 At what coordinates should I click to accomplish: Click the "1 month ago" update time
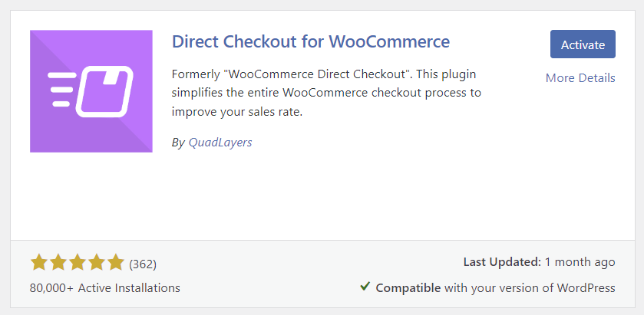580,262
